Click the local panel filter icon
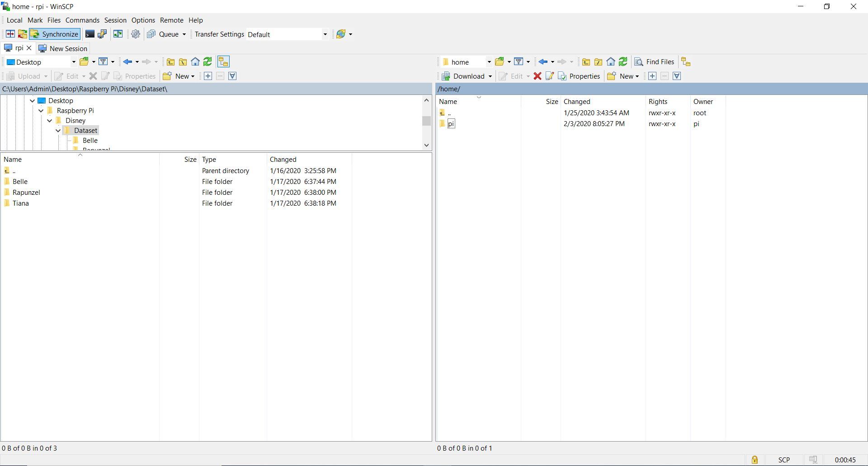This screenshot has height=466, width=868. (104, 62)
